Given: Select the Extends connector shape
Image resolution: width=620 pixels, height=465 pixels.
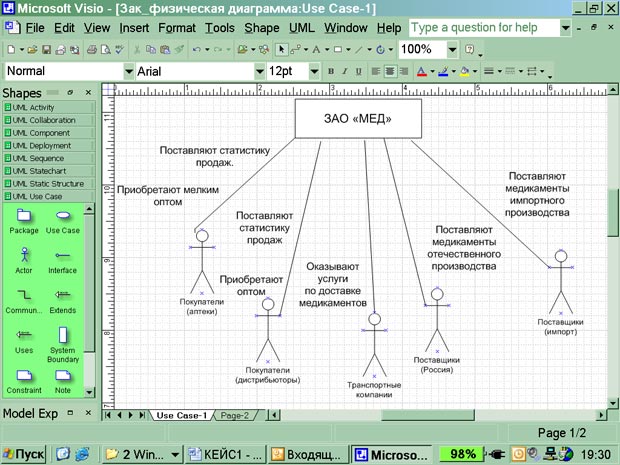Looking at the screenshot, I should pos(62,296).
